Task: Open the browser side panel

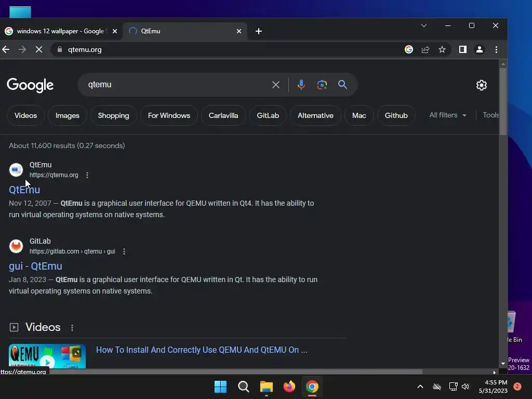Action: click(463, 49)
